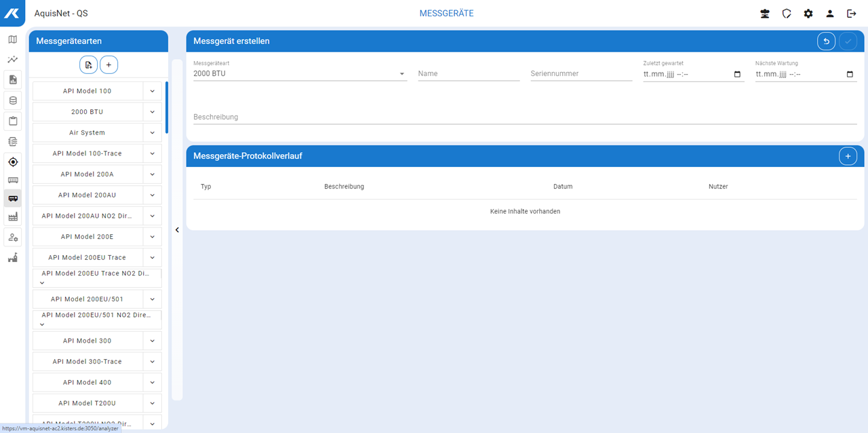Screen dimensions: 868x433
Task: Click the database icon in sidebar
Action: point(12,100)
